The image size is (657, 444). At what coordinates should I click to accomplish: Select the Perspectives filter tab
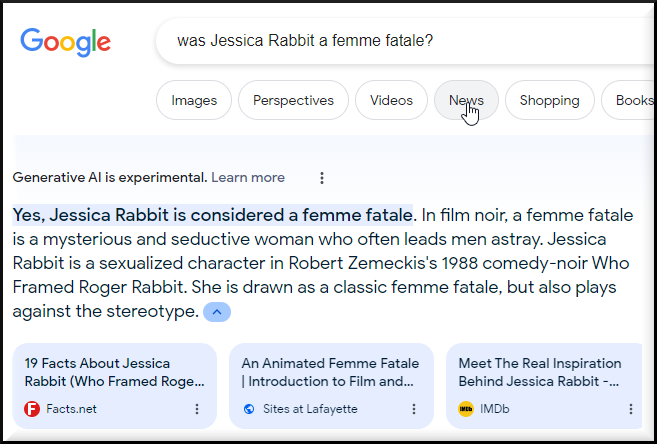[293, 100]
